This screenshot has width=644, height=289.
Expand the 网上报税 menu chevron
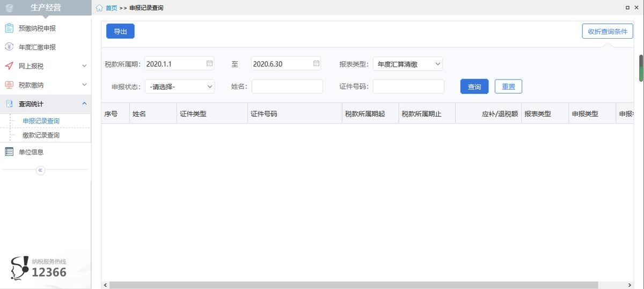pyautogui.click(x=84, y=66)
